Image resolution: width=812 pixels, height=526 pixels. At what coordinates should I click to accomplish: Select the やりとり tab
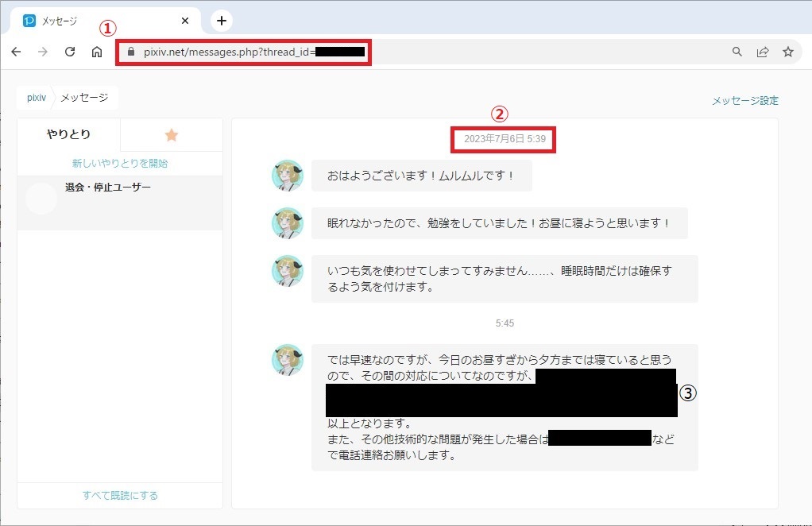(x=68, y=135)
